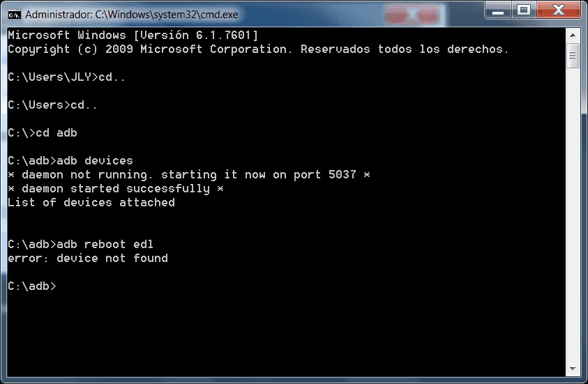This screenshot has width=588, height=384.
Task: Open the cmd.exe system menu icon
Action: pyautogui.click(x=14, y=15)
